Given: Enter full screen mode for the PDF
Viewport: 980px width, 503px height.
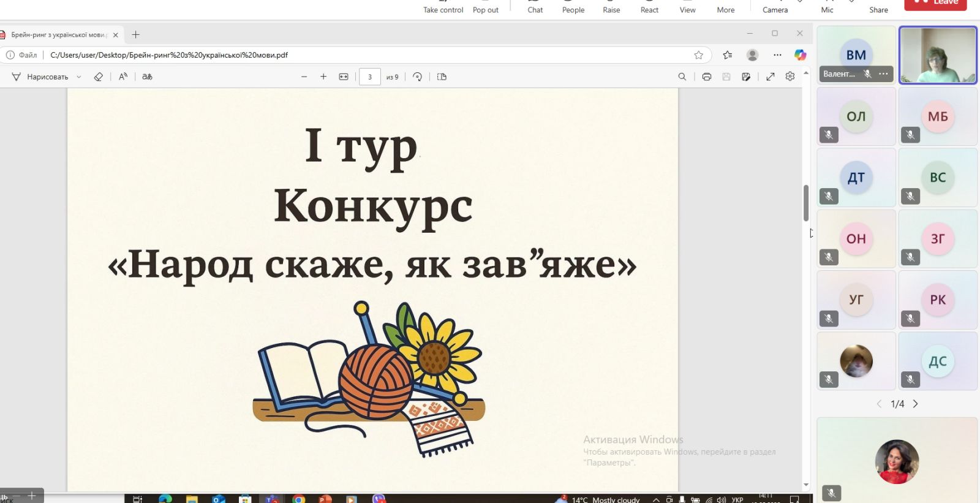Looking at the screenshot, I should pyautogui.click(x=771, y=77).
